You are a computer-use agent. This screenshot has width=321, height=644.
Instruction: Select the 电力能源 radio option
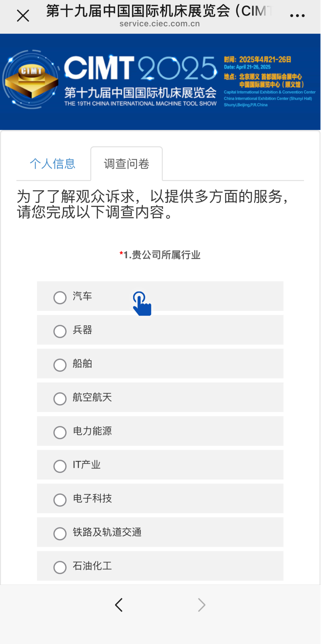[160, 431]
